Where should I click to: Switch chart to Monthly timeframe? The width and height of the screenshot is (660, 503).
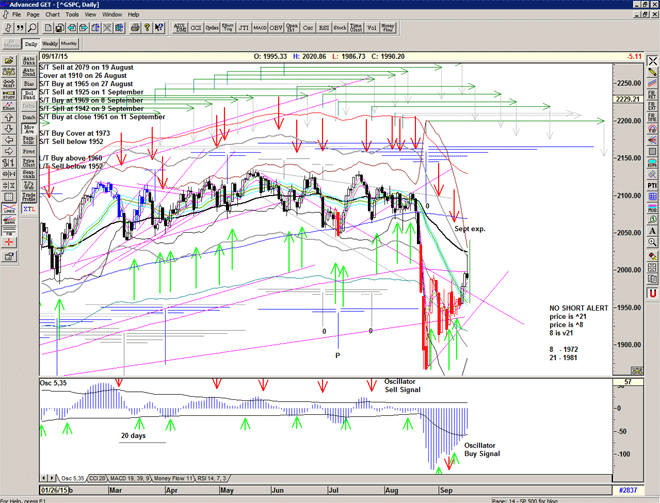(x=69, y=44)
